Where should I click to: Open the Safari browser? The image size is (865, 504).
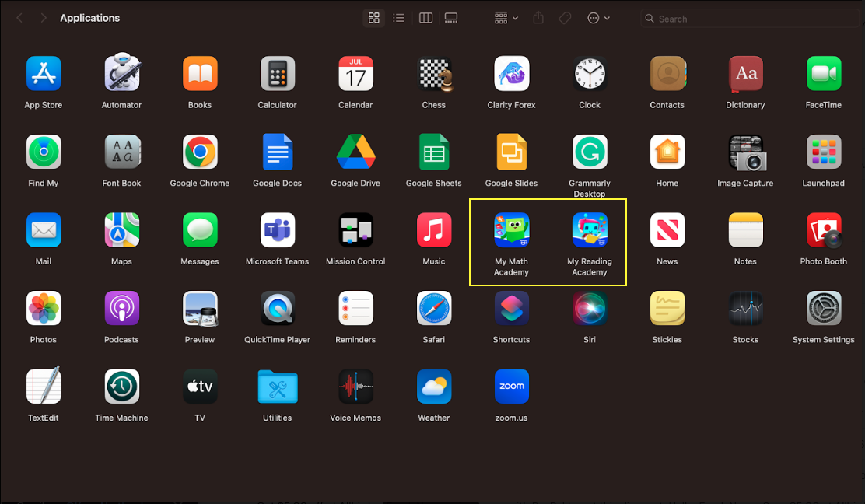434,308
